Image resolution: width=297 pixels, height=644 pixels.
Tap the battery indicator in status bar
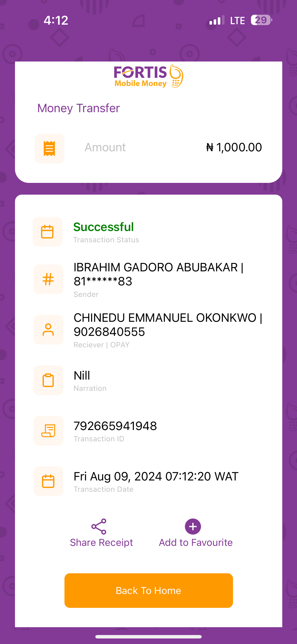pos(261,20)
